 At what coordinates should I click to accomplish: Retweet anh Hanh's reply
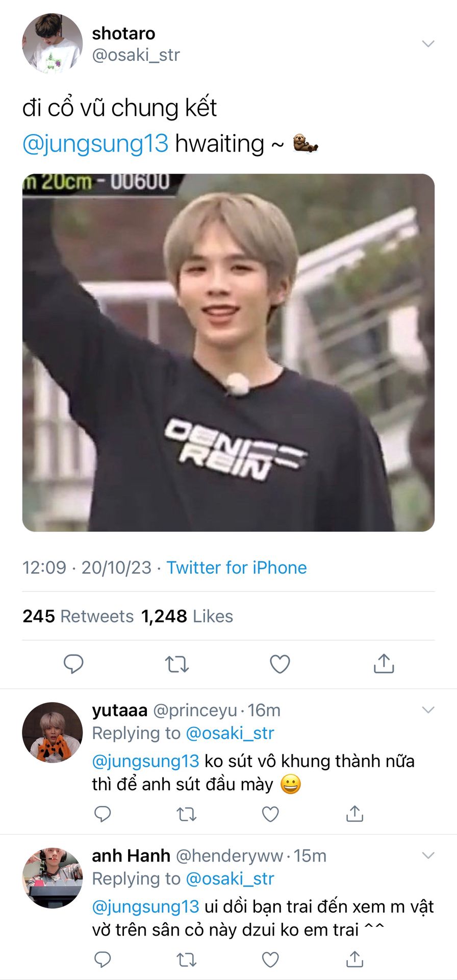(x=186, y=959)
